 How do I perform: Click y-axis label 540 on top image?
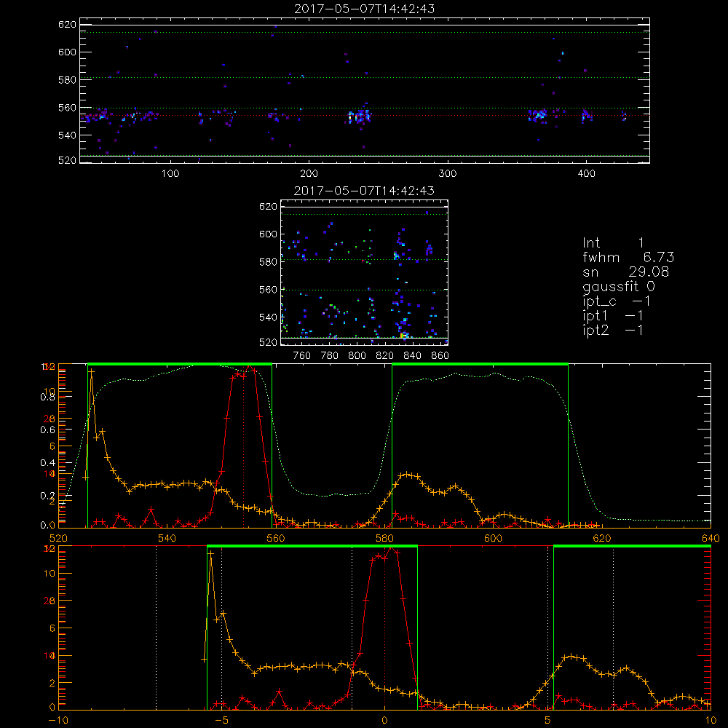coord(67,135)
